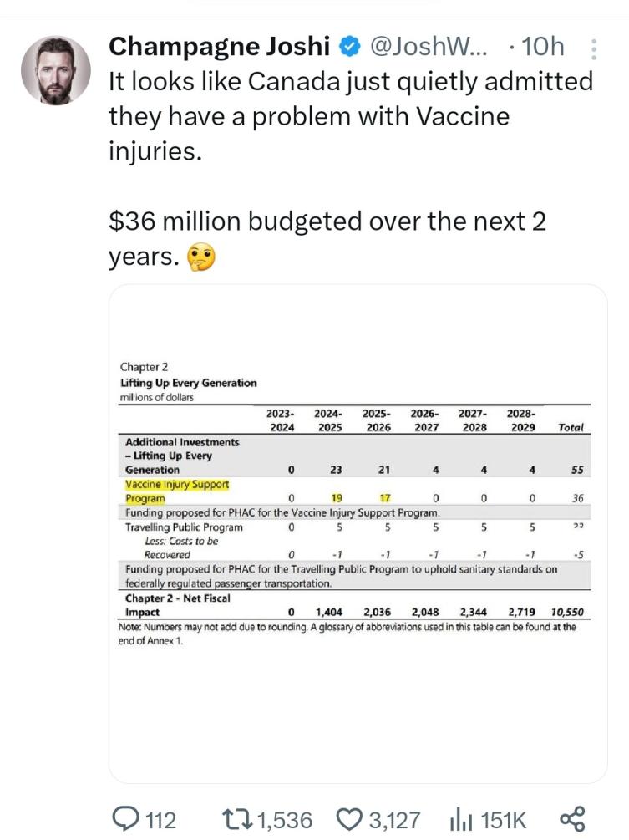Click the 112 replies count
The height and width of the screenshot is (840, 629).
click(x=160, y=819)
